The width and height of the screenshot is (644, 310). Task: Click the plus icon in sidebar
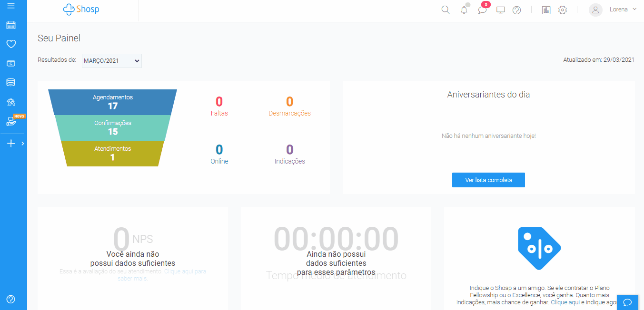[11, 143]
